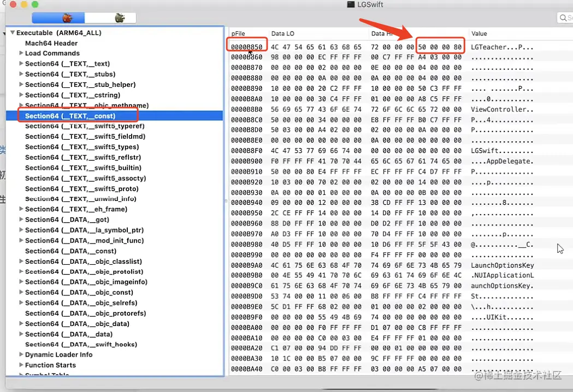
Task: Click the LGSwift........ value cell
Action: tap(502, 151)
